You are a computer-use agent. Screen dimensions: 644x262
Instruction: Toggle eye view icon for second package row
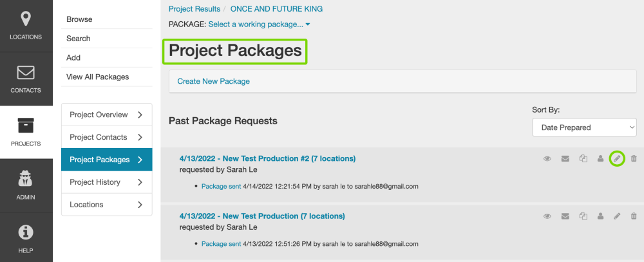[547, 216]
